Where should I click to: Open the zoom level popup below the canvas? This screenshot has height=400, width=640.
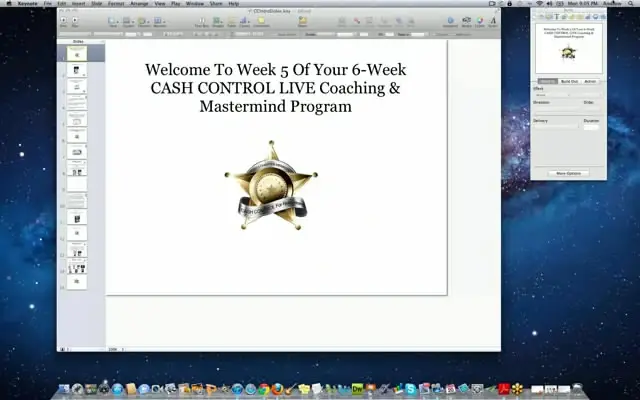(116, 349)
